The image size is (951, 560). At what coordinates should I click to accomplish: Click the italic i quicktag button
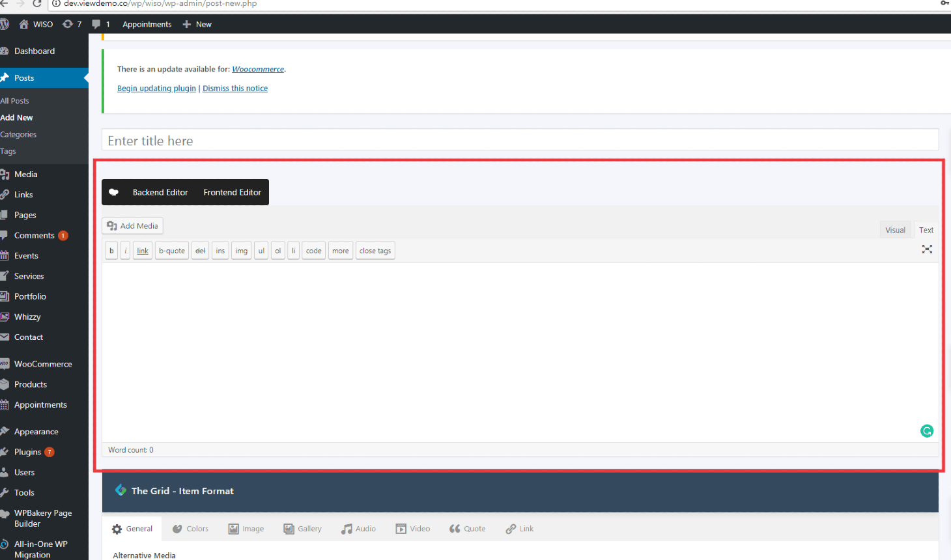[126, 251]
